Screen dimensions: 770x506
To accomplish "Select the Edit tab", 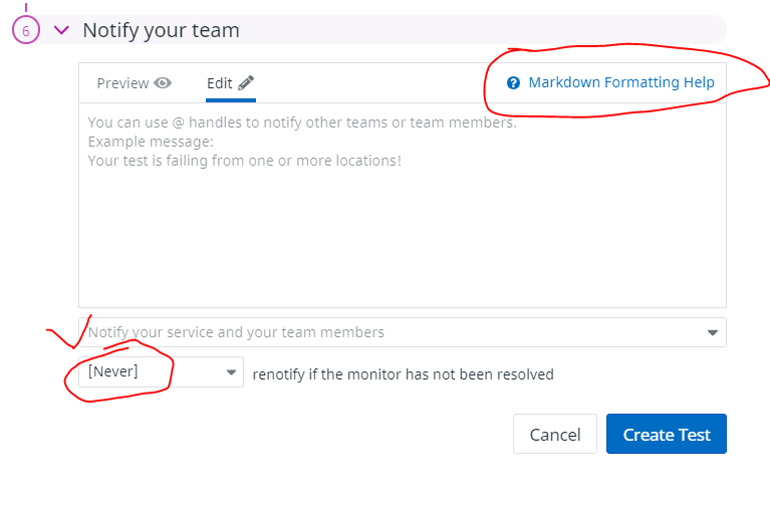I will [x=220, y=83].
